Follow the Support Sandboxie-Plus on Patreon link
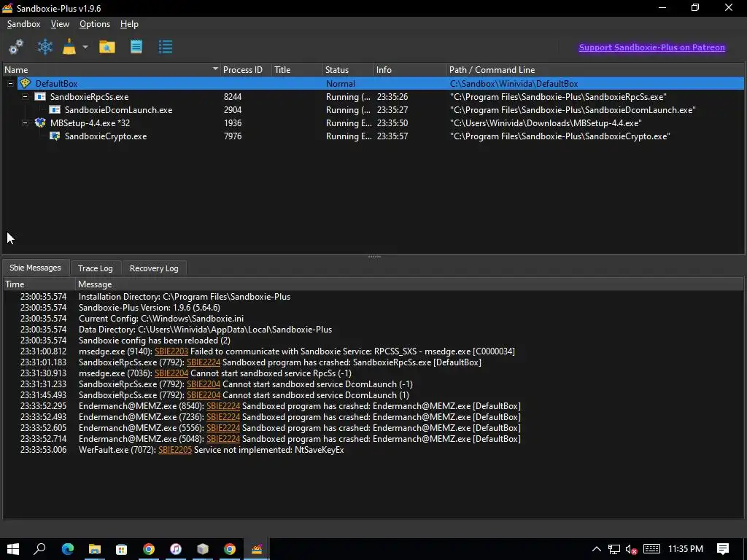The width and height of the screenshot is (747, 560). (651, 47)
